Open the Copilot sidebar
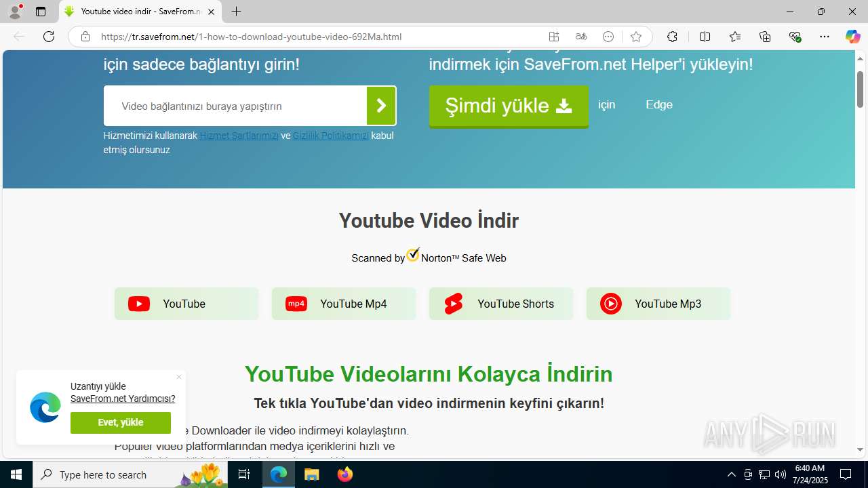Screen dimensions: 868x488 pos(852,37)
